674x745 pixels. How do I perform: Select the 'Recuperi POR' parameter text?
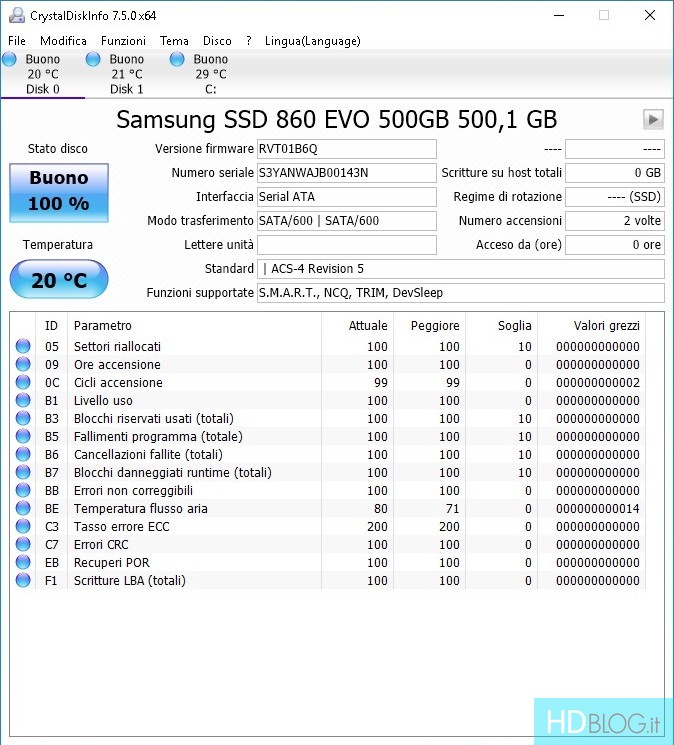112,563
